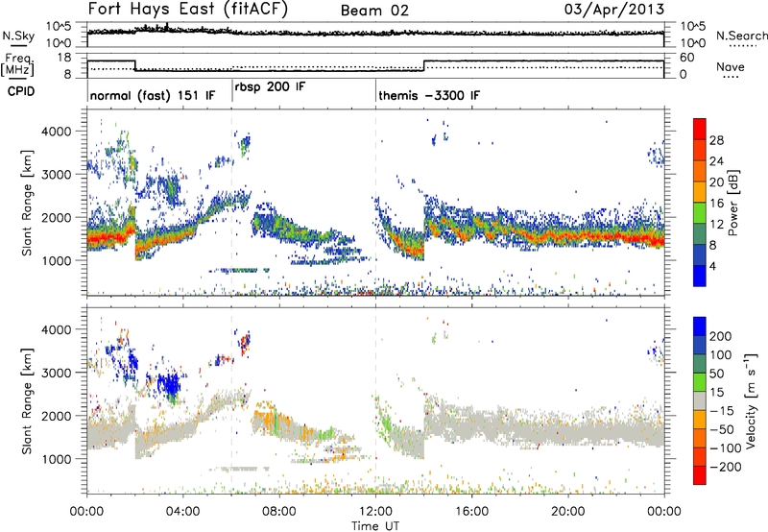Click the '1000' tick in the power panel
Image resolution: width=768 pixels, height=532 pixels.
(57, 260)
